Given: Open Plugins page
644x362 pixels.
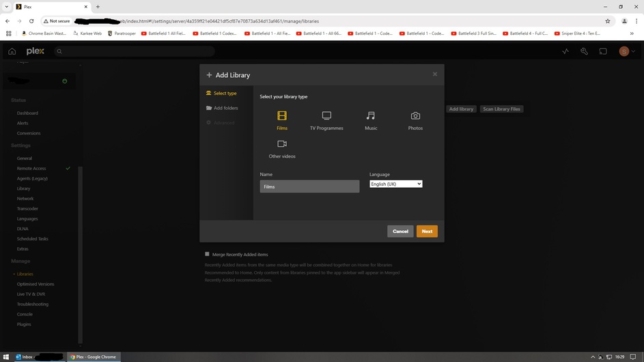Looking at the screenshot, I should coord(24,324).
